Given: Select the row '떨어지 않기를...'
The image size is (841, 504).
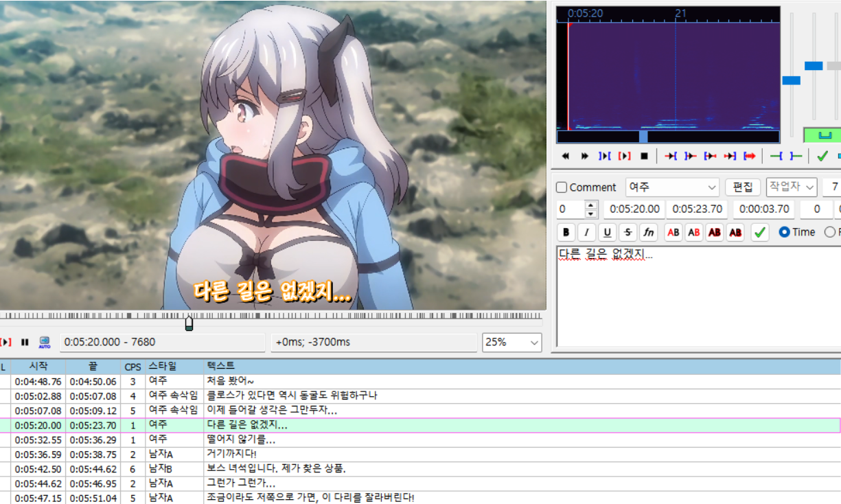Looking at the screenshot, I should pyautogui.click(x=420, y=439).
